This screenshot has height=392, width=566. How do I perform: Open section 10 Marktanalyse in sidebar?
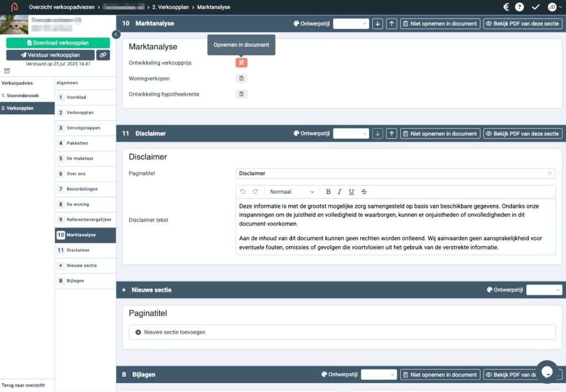coord(85,235)
